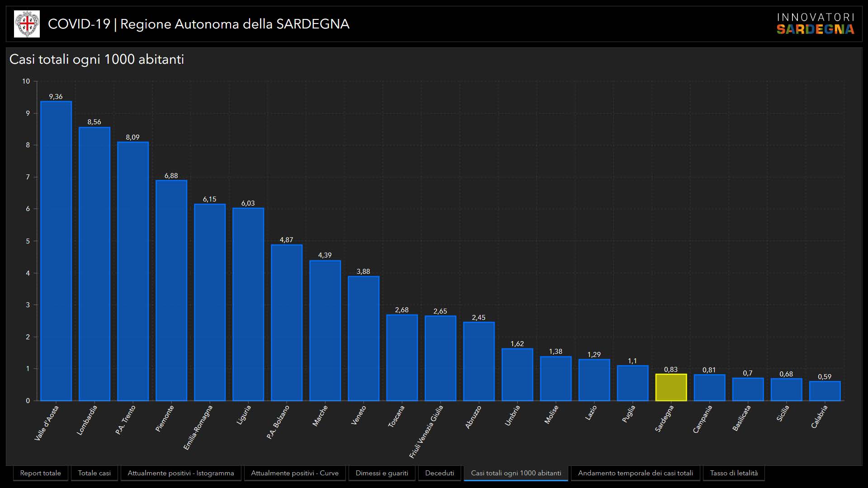Click the Innovatori Sardegna logo
Viewport: 868px width, 488px height.
point(815,24)
